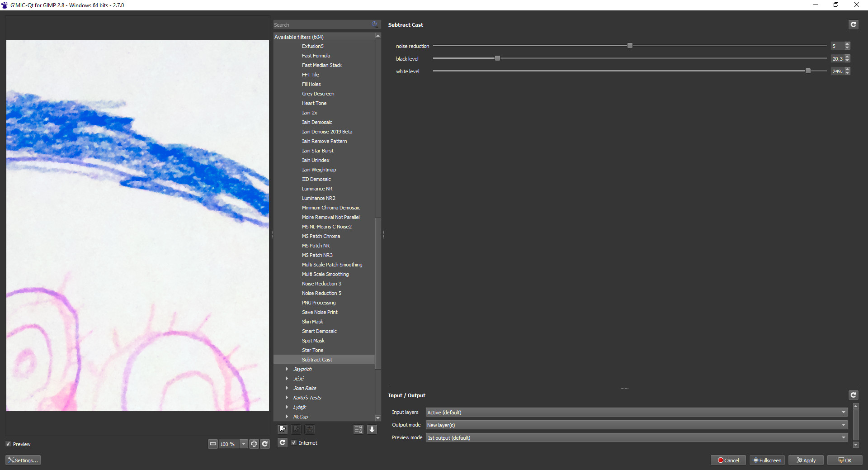Click the selection mode list icon
Viewport: 868px width, 470px height.
point(358,429)
